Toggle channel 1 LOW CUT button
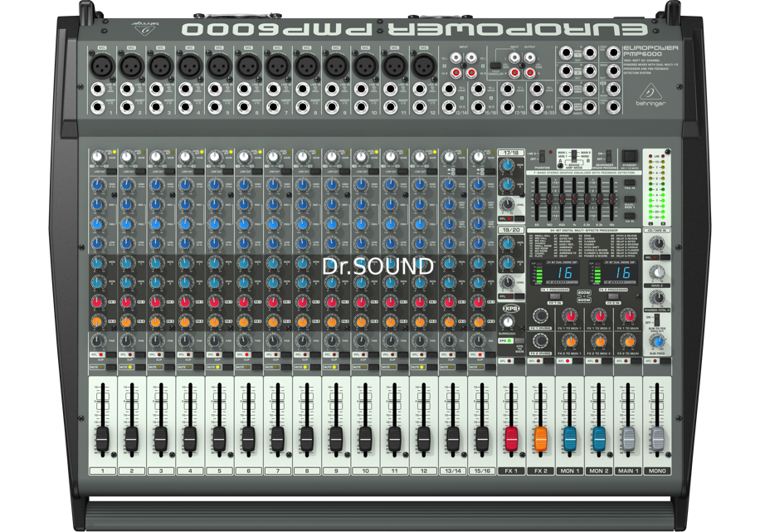This screenshot has width=760, height=532. coord(112,171)
